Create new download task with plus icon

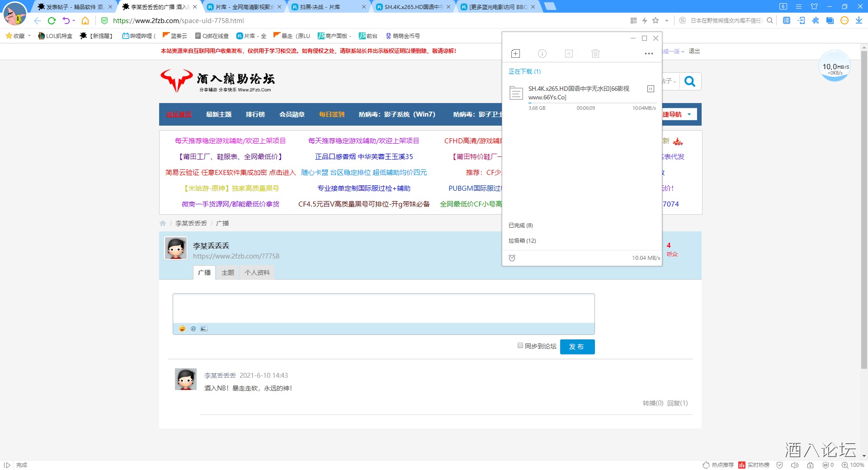515,53
